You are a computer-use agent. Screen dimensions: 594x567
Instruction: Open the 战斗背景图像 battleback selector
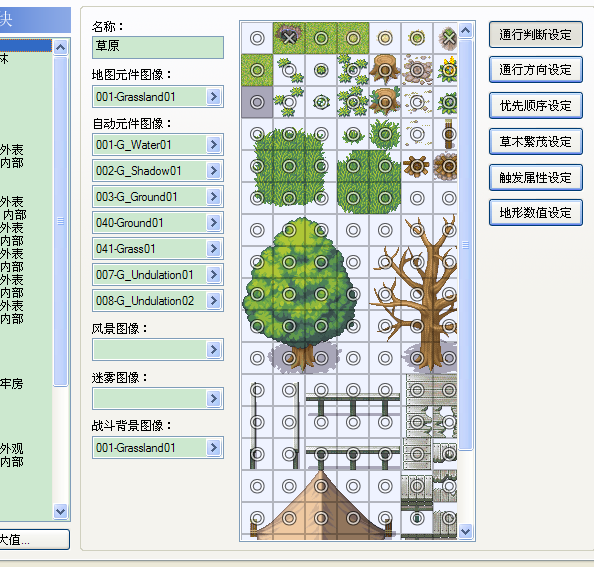click(214, 447)
